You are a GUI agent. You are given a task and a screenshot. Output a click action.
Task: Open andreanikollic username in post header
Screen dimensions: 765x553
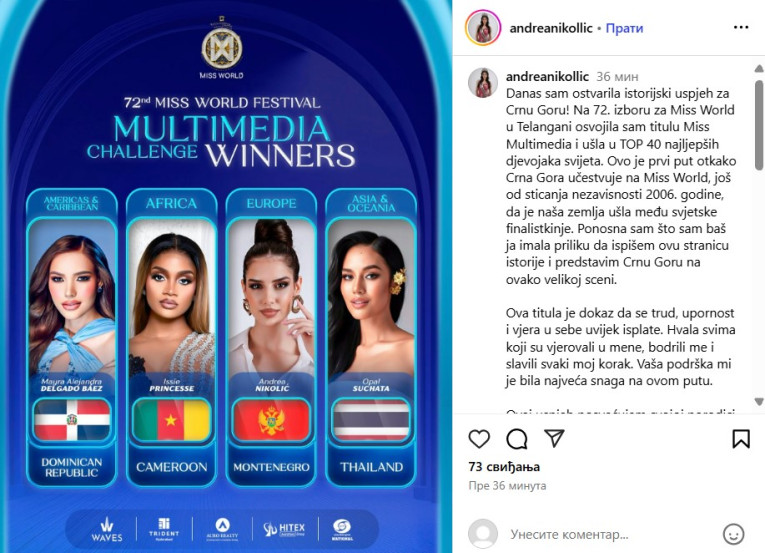point(551,28)
